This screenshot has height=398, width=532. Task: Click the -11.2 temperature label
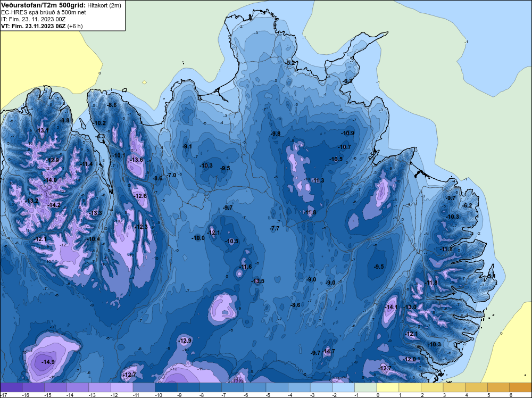point(446,250)
